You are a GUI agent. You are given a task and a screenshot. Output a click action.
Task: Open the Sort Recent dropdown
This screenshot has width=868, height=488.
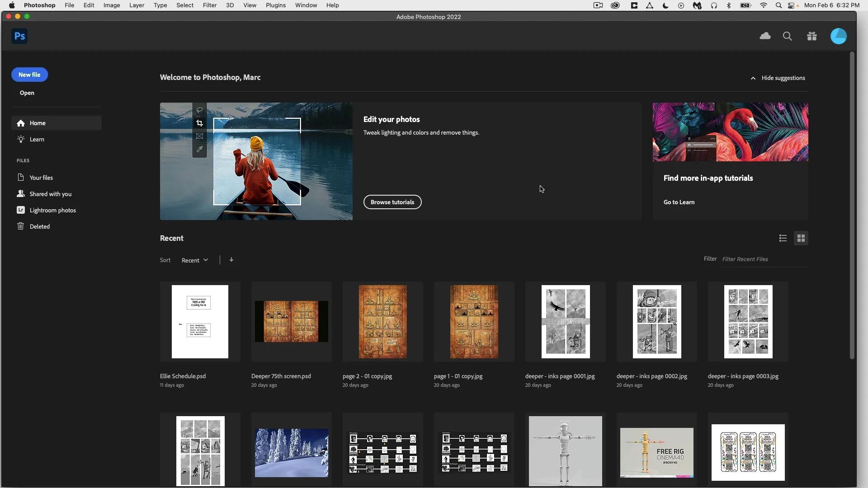point(194,260)
